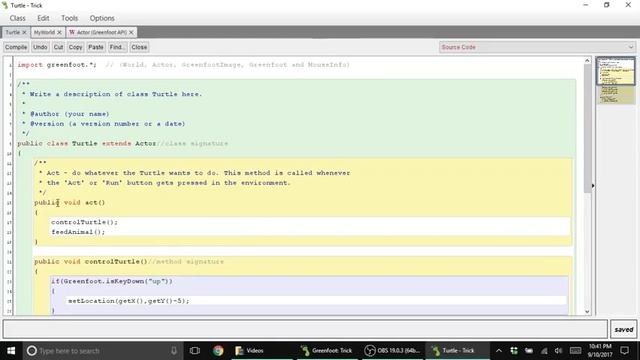Click the taskbar search box
Image resolution: width=640 pixels, height=360 pixels.
(102, 351)
